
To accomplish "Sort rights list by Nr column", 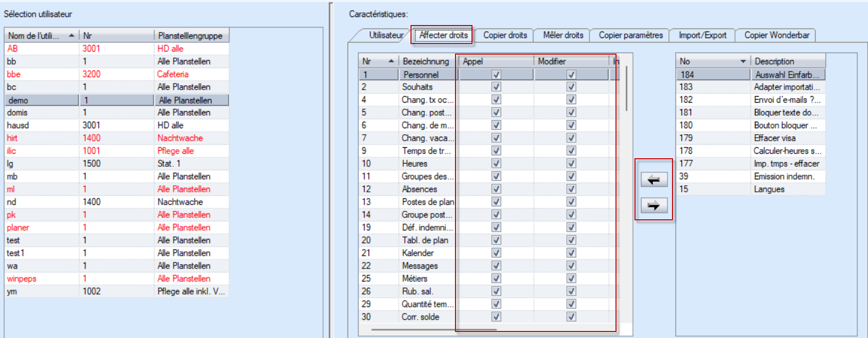I will point(377,62).
